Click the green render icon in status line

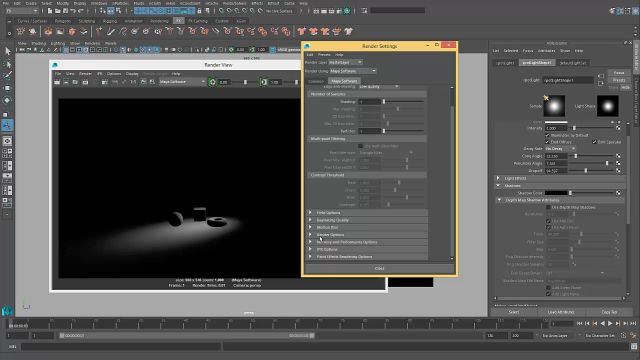coord(347,11)
